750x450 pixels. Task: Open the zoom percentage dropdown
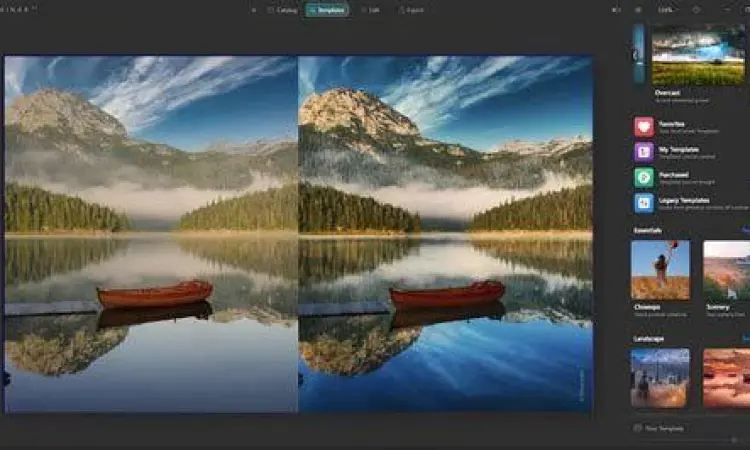(x=667, y=10)
